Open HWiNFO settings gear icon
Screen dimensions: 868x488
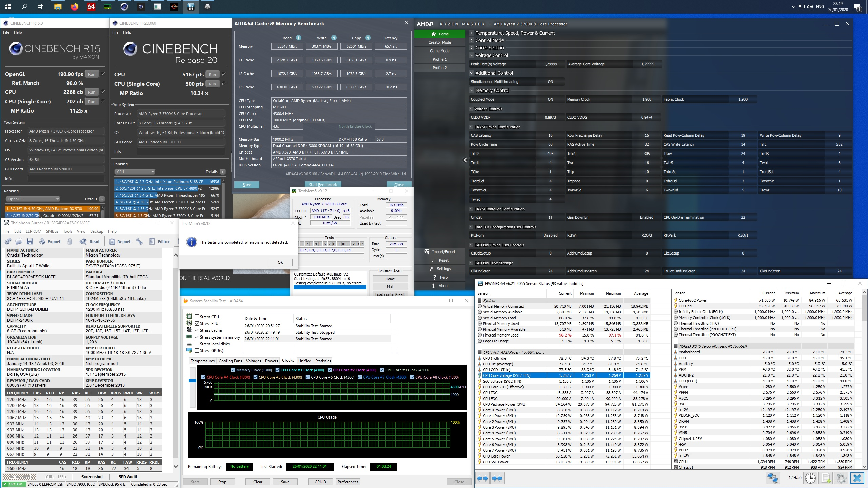841,478
